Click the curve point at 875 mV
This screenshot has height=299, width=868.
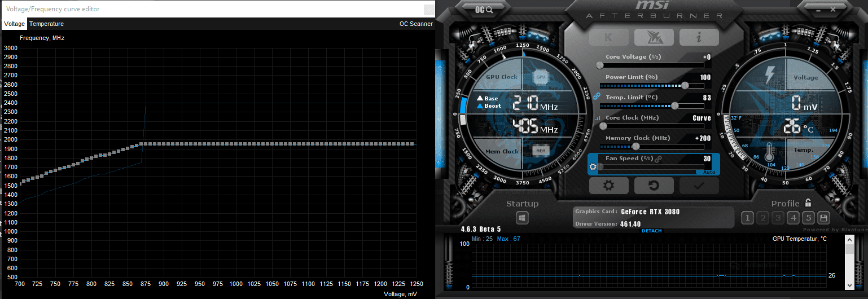146,144
